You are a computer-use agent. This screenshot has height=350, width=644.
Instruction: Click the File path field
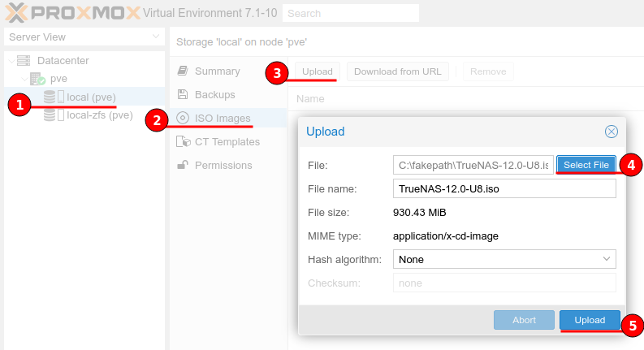click(x=473, y=165)
